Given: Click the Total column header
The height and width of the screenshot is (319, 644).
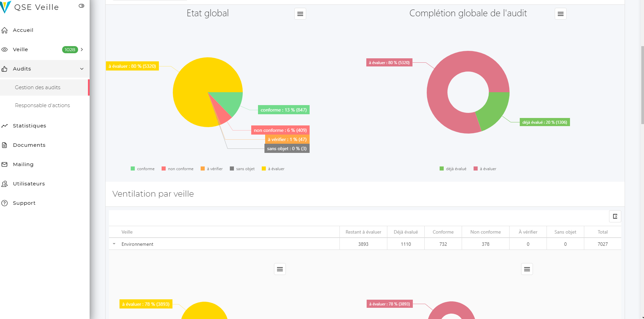Looking at the screenshot, I should tap(603, 232).
